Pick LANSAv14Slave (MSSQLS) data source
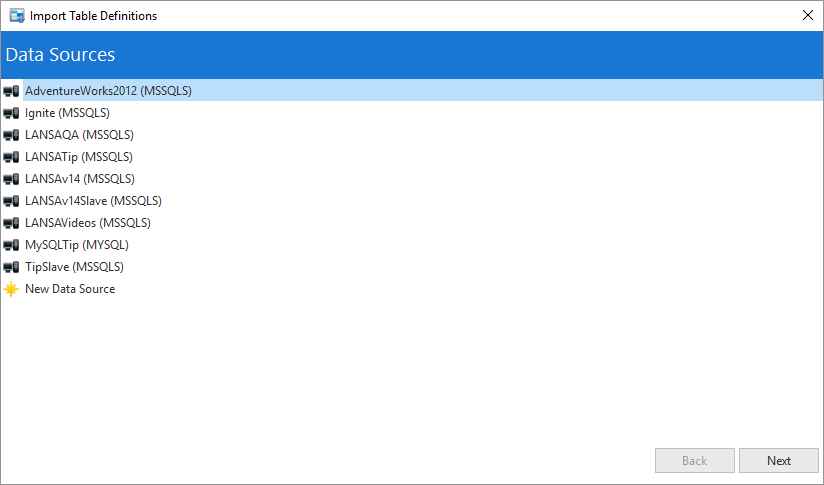Image resolution: width=824 pixels, height=485 pixels. (x=94, y=201)
